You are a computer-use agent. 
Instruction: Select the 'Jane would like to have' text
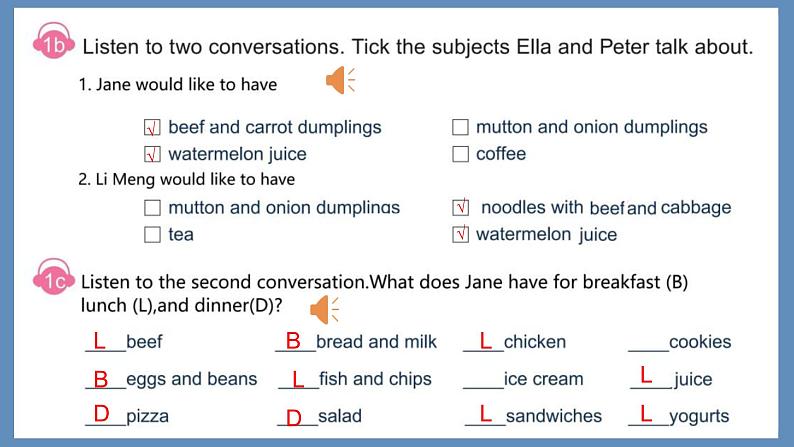click(186, 84)
